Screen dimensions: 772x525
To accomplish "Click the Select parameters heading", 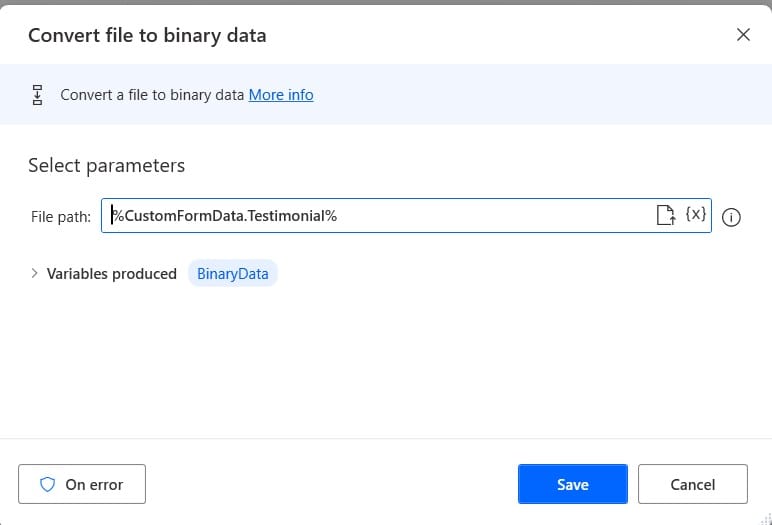I will [x=106, y=165].
